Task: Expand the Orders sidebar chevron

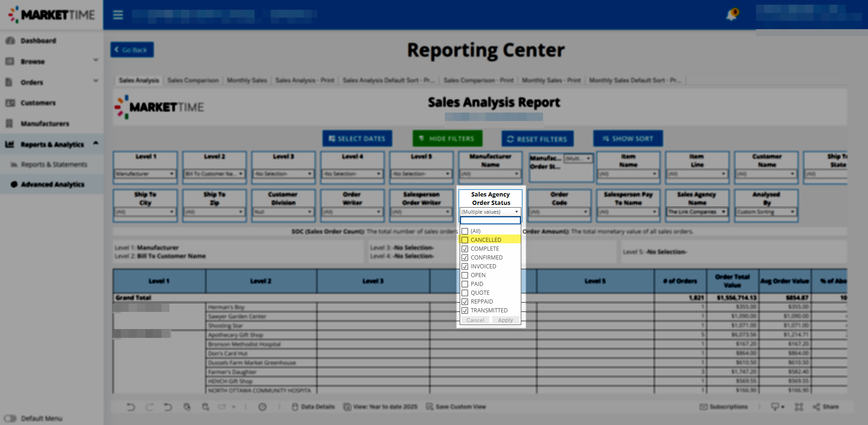Action: [x=96, y=81]
